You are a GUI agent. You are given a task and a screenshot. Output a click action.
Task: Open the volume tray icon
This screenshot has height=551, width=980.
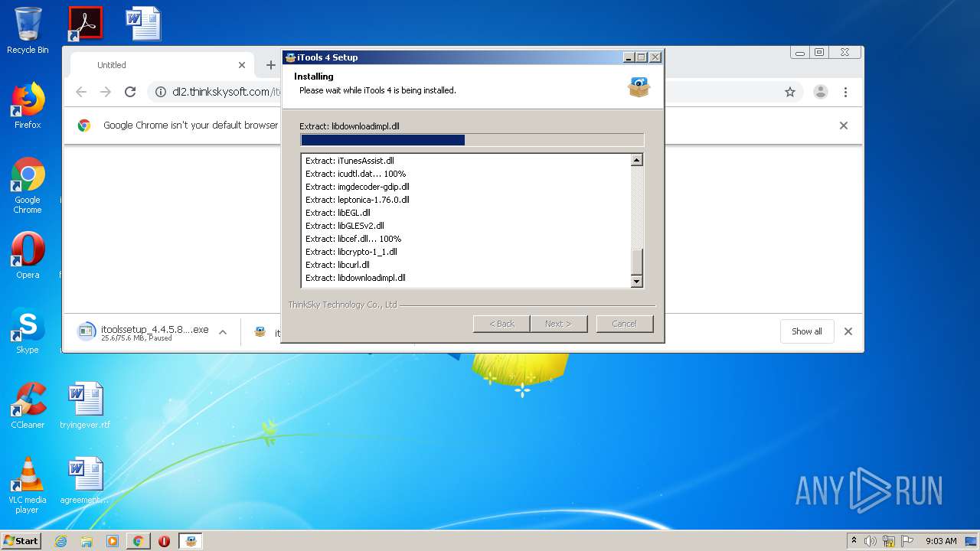(871, 541)
